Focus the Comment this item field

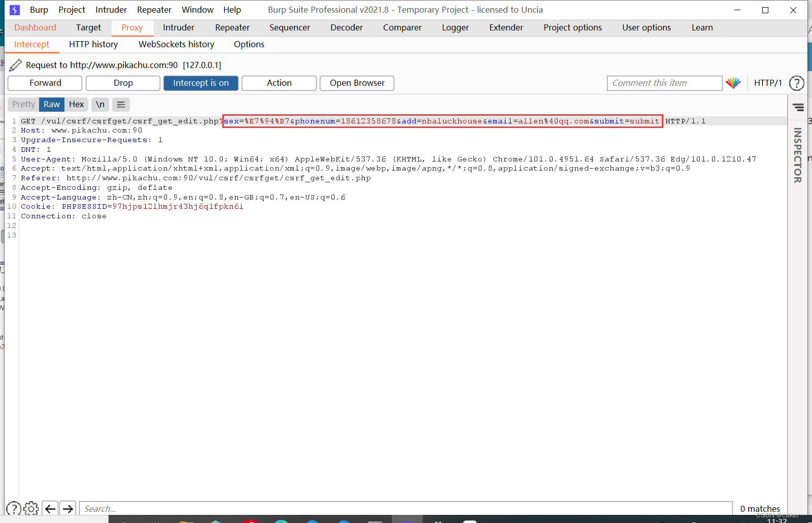(x=664, y=83)
